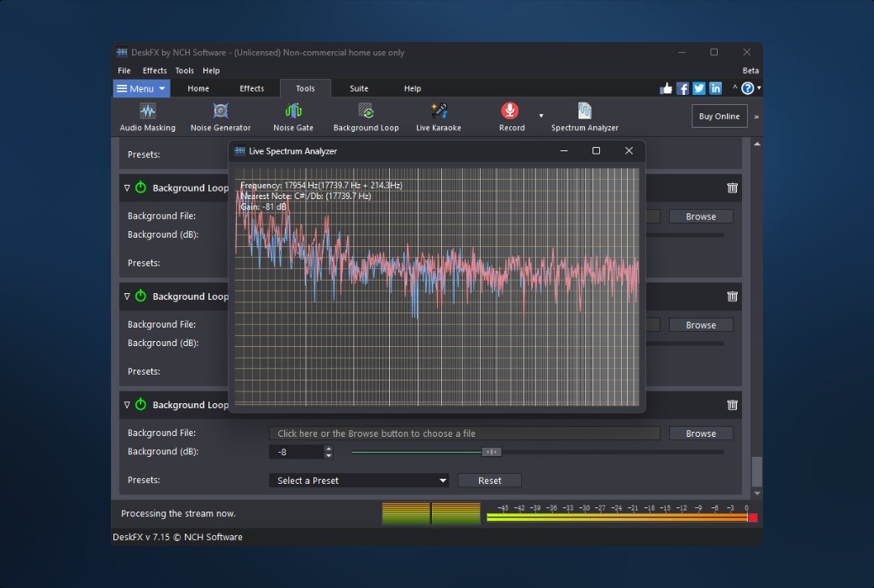Switch to the Effects tab
This screenshot has height=588, width=874.
click(x=251, y=88)
